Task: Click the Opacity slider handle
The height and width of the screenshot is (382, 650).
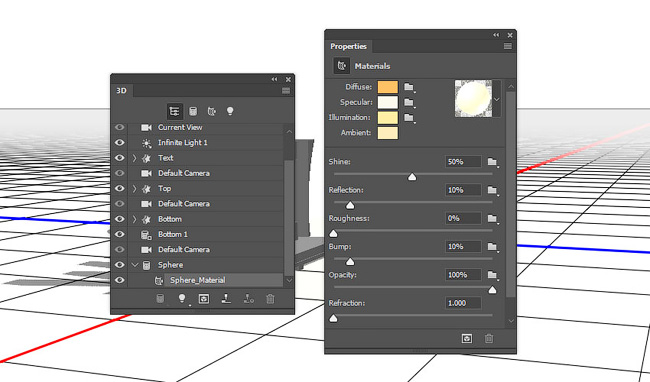Action: 492,290
